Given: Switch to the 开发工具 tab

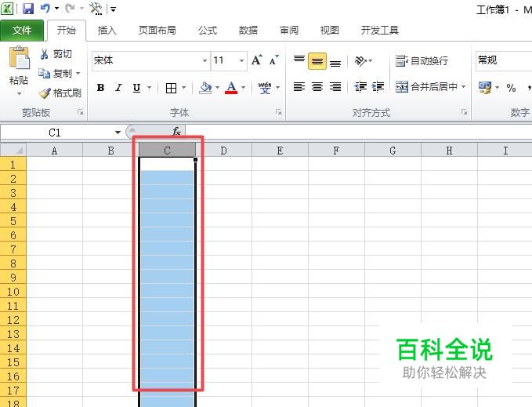Looking at the screenshot, I should pyautogui.click(x=380, y=31).
